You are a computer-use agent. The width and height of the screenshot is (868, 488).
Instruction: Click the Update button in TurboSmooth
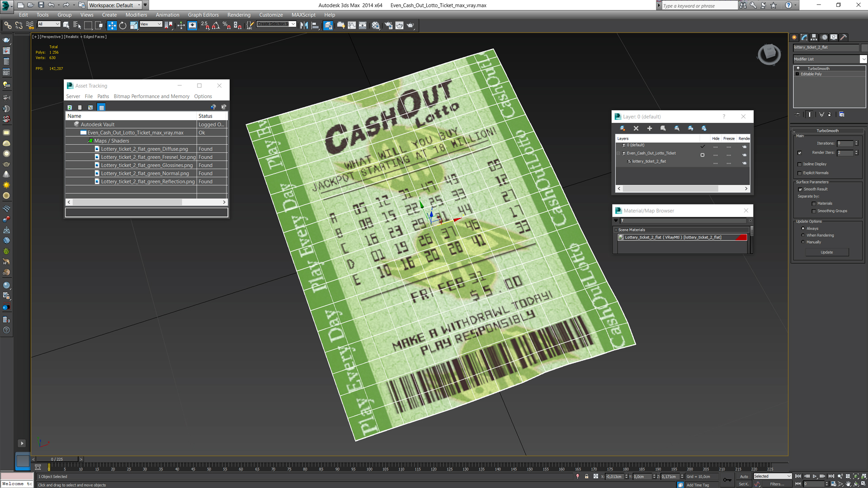(x=826, y=252)
